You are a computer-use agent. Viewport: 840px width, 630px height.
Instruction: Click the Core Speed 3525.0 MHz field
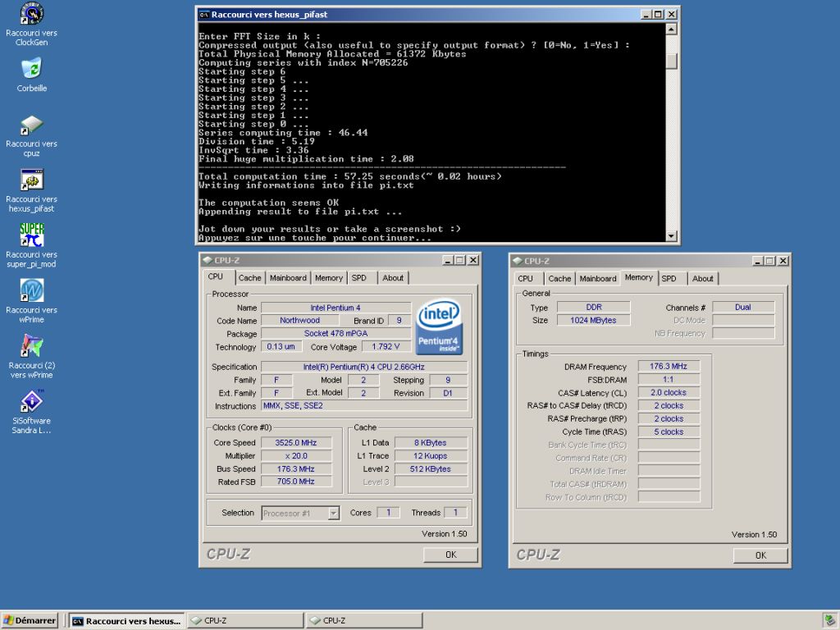click(x=295, y=442)
